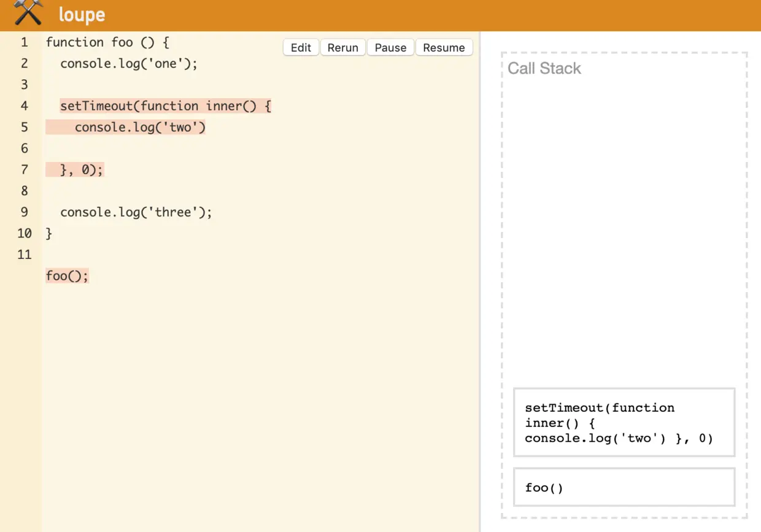
Task: Click line number 1 in gutter
Action: 25,42
